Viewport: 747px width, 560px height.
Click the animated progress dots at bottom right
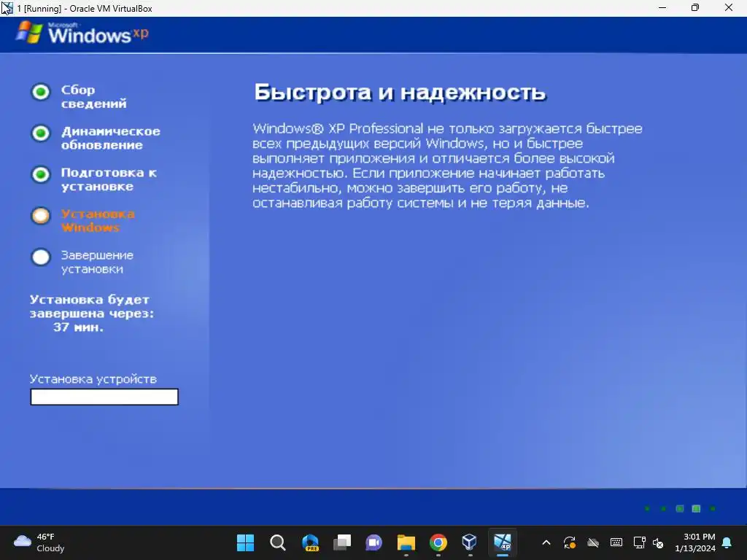pos(680,508)
